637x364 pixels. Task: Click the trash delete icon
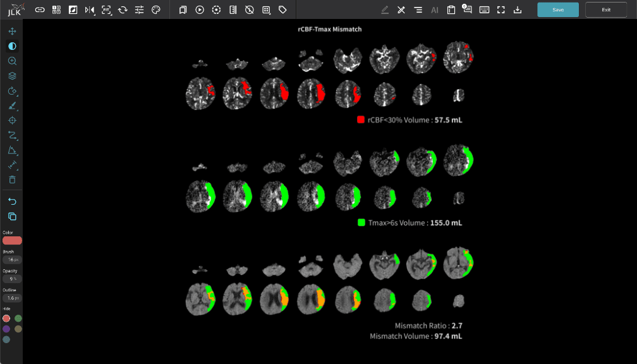[12, 179]
